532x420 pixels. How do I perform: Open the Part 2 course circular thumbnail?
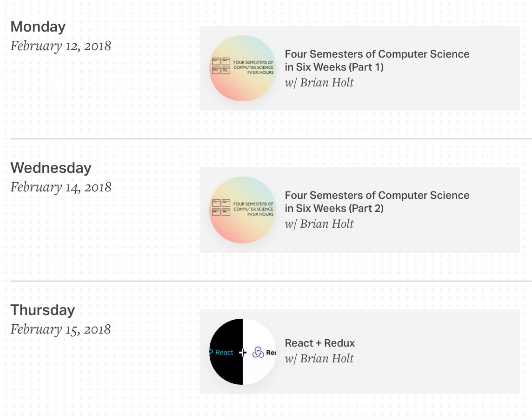[243, 210]
